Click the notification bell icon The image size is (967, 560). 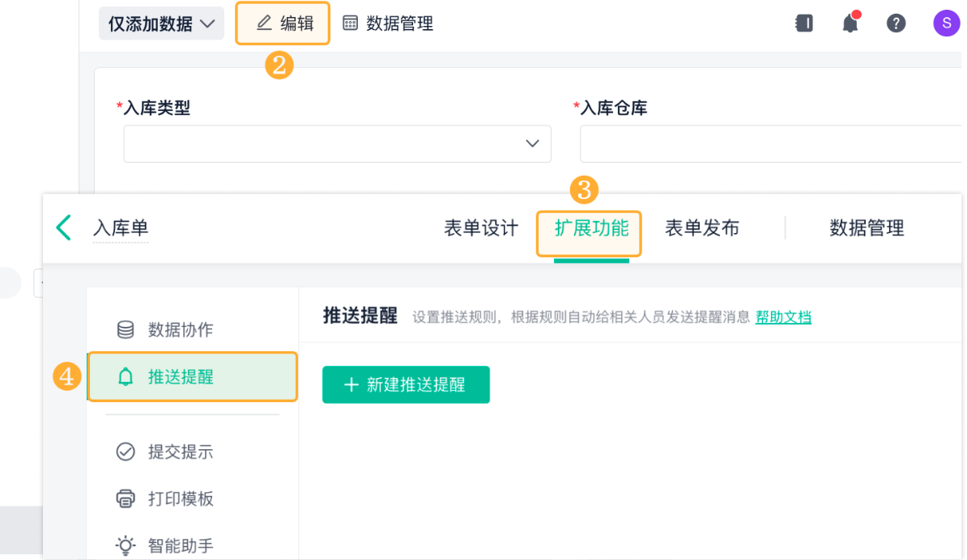pyautogui.click(x=850, y=23)
